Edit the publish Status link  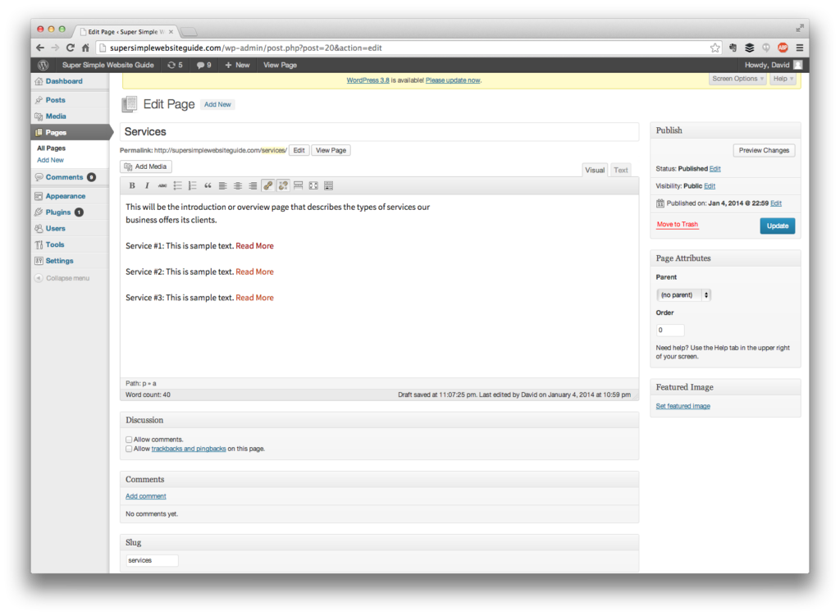(715, 169)
